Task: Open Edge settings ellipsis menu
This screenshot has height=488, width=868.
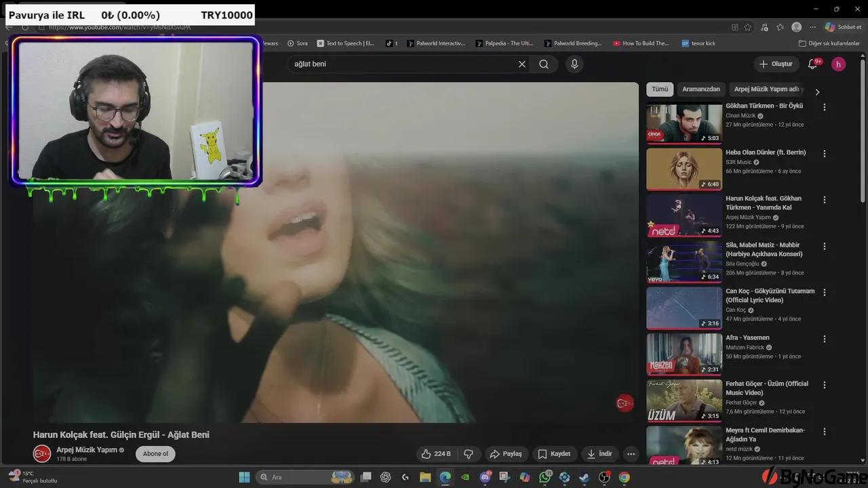Action: tap(812, 27)
